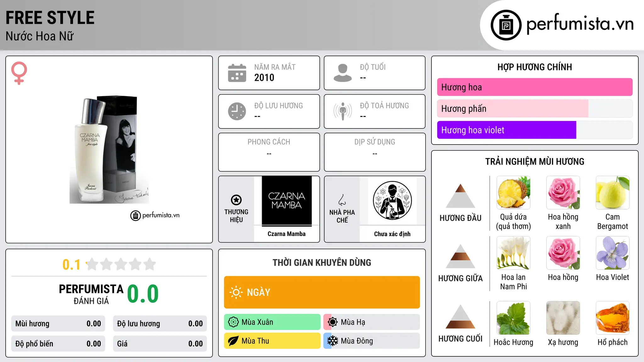644x362 pixels.
Task: Click the pink female gender symbol
Action: click(x=19, y=73)
